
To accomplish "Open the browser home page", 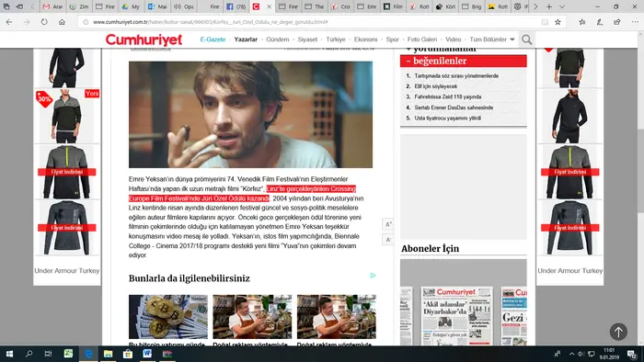I will (62, 22).
